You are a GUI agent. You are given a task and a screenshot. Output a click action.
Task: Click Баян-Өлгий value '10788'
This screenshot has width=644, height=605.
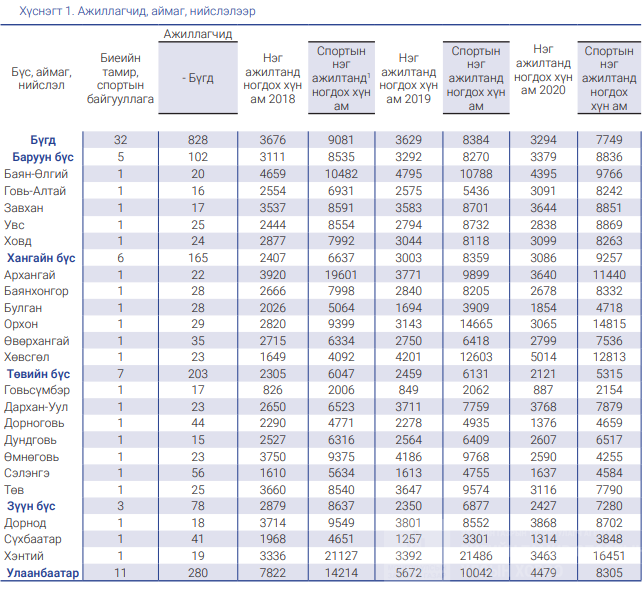(x=476, y=174)
